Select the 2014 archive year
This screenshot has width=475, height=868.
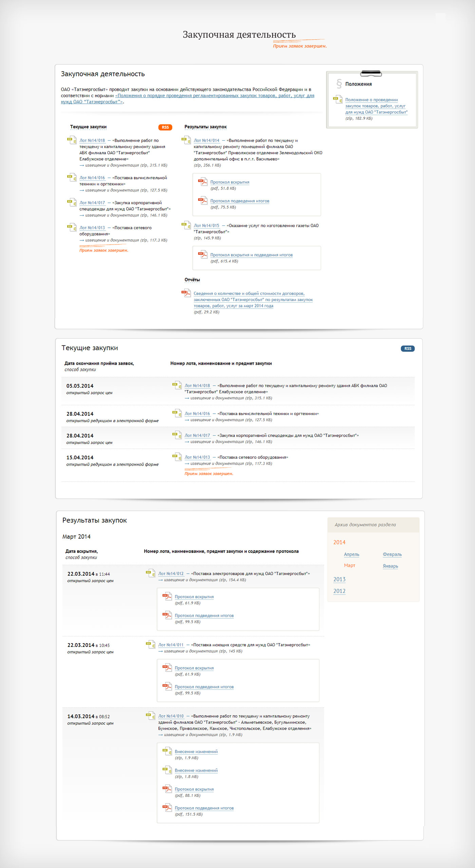click(339, 542)
